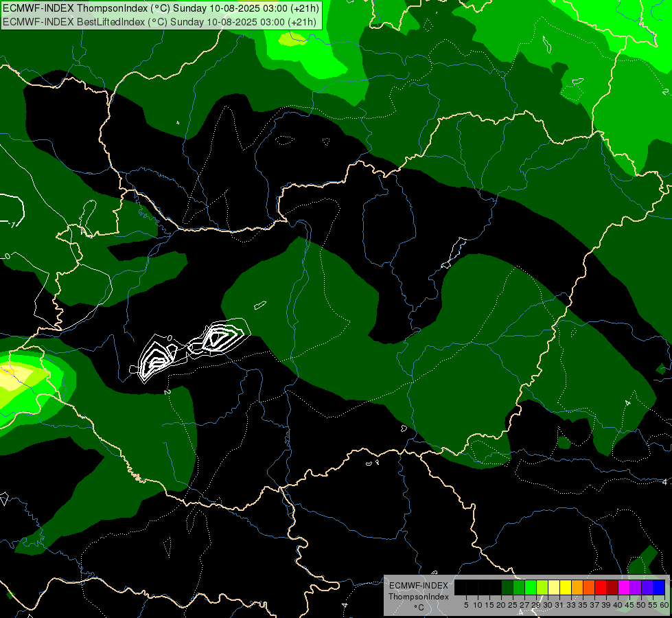Click the legend tick label 31
Image resolution: width=672 pixels, height=618 pixels.
[x=559, y=605]
